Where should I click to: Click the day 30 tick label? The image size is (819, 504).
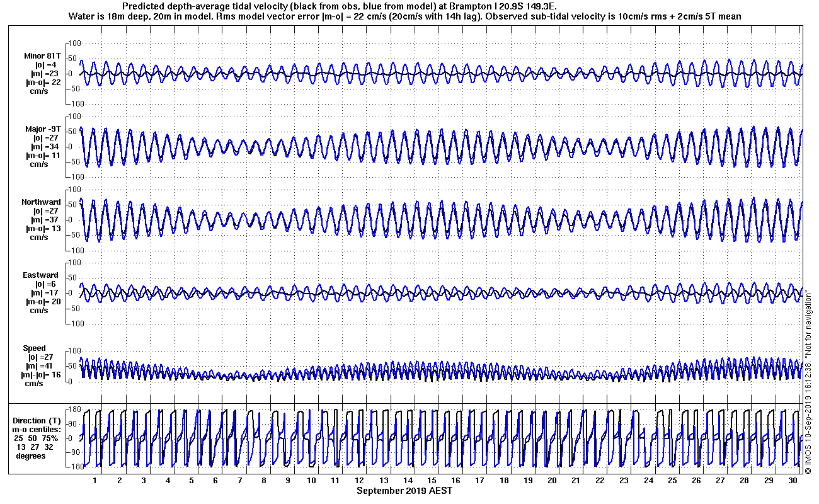[793, 480]
